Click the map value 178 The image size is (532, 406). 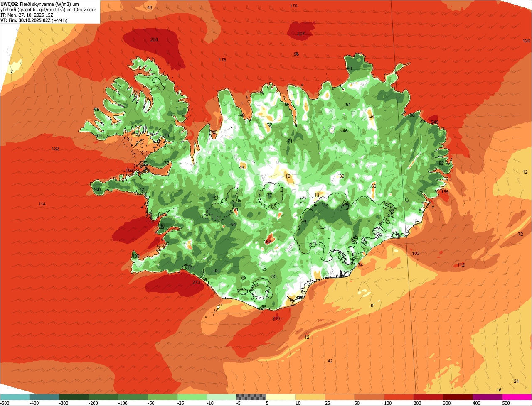coord(222,60)
